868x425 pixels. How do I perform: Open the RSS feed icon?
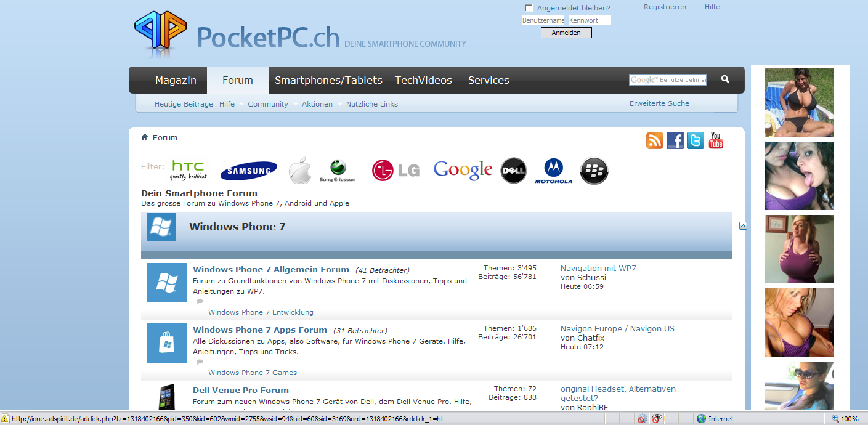(x=655, y=140)
